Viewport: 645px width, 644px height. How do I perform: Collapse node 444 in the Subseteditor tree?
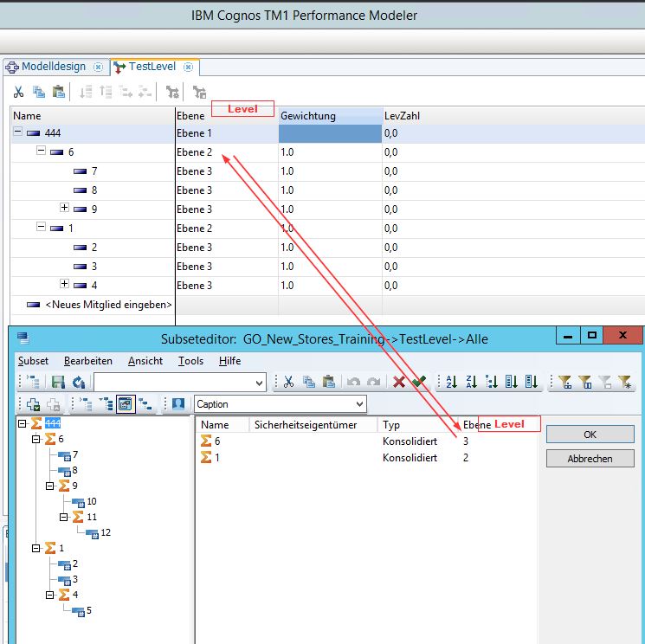click(x=23, y=423)
